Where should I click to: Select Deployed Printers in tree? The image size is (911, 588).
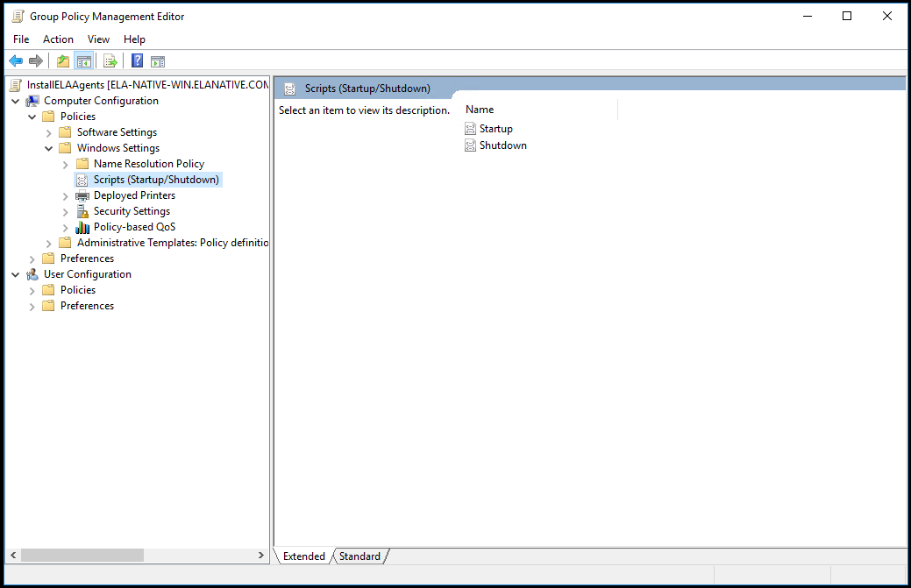coord(134,195)
